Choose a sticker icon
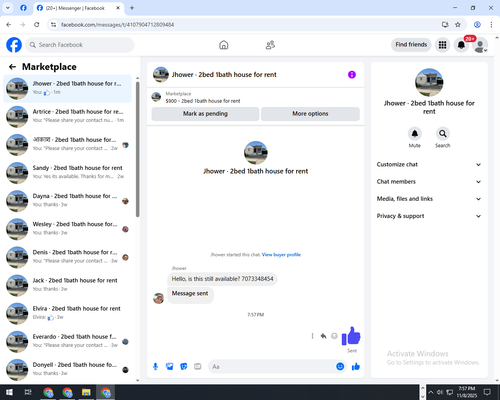500x400 pixels. pos(184,367)
